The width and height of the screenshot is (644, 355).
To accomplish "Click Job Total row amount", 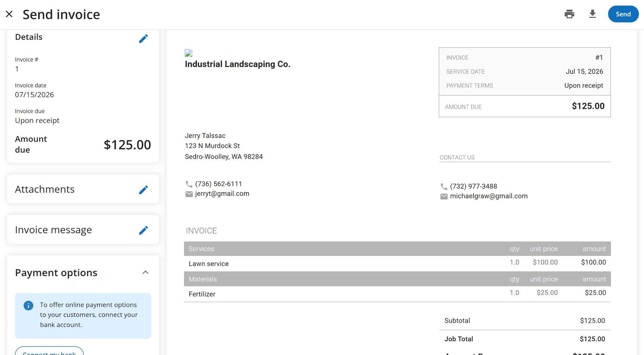I will pyautogui.click(x=592, y=339).
